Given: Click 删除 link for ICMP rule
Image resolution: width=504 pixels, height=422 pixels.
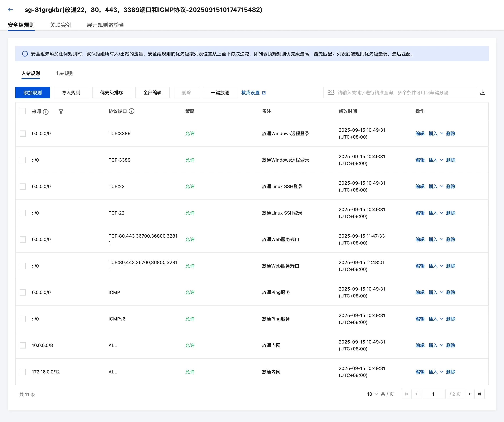Looking at the screenshot, I should 450,292.
